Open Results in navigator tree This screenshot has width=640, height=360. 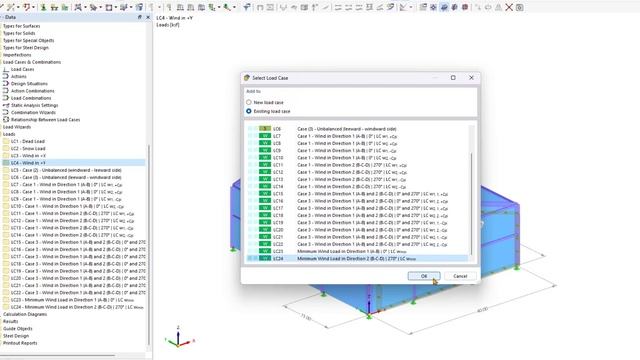click(11, 322)
